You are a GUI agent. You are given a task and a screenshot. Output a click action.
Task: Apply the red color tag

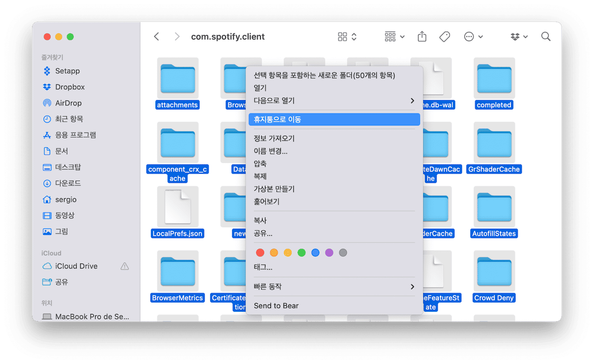[260, 253]
